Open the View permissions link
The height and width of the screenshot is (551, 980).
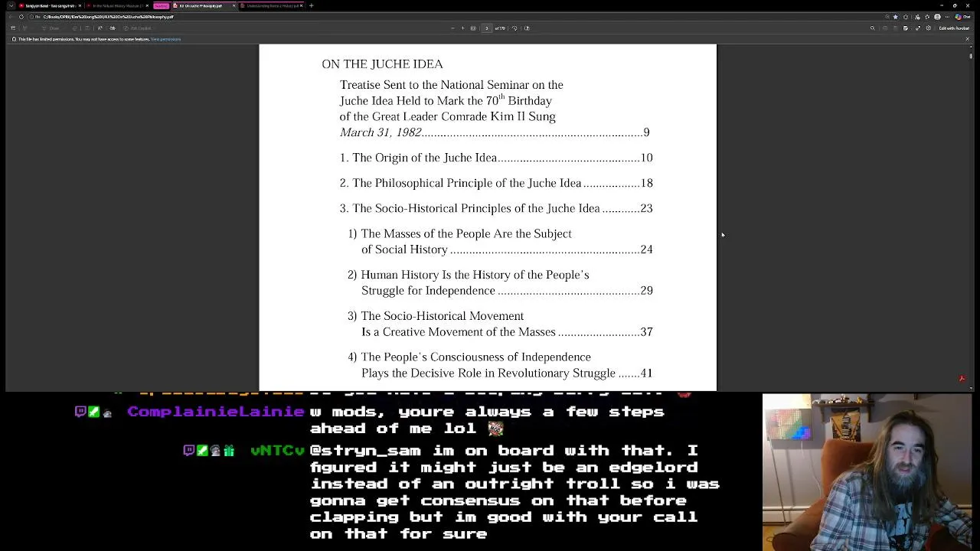(x=165, y=39)
